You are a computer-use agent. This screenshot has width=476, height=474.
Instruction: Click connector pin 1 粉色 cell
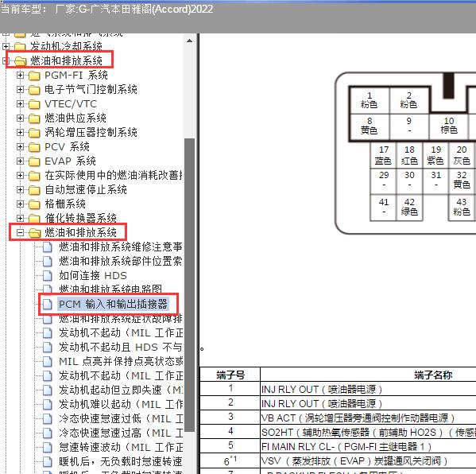370,100
